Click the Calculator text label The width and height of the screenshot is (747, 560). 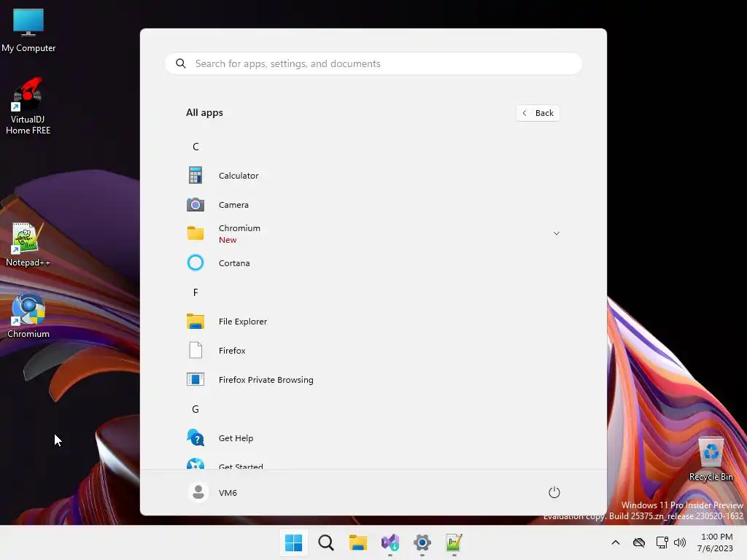(x=239, y=176)
